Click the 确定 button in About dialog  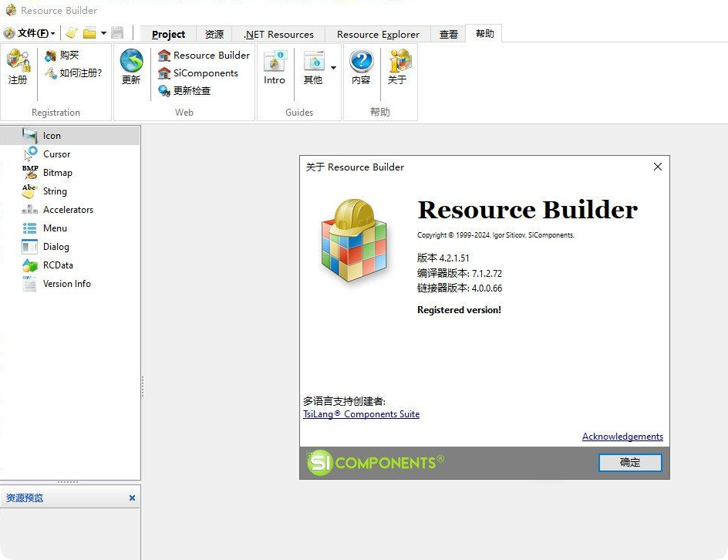630,463
